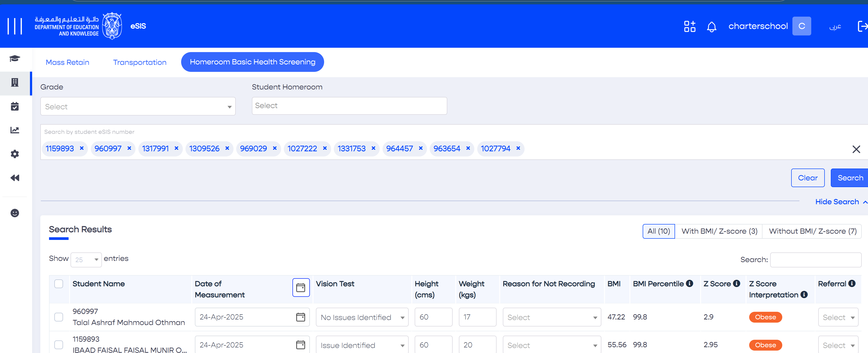Open Vision Test dropdown for Talal Ashraf
This screenshot has width=868, height=353.
(362, 317)
